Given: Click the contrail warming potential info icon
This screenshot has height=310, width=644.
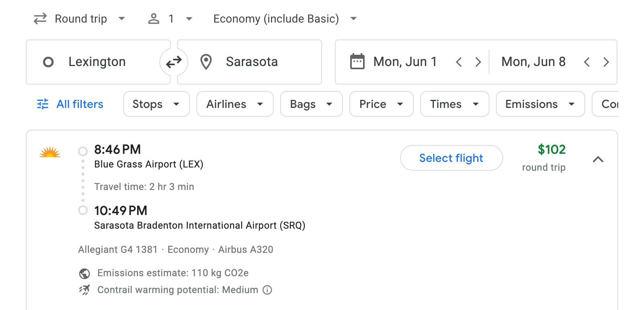Looking at the screenshot, I should tap(267, 290).
